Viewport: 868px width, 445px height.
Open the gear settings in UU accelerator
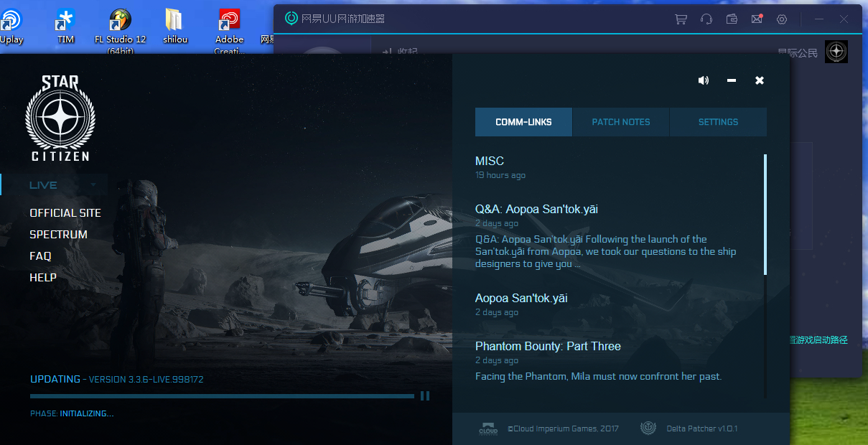(782, 19)
